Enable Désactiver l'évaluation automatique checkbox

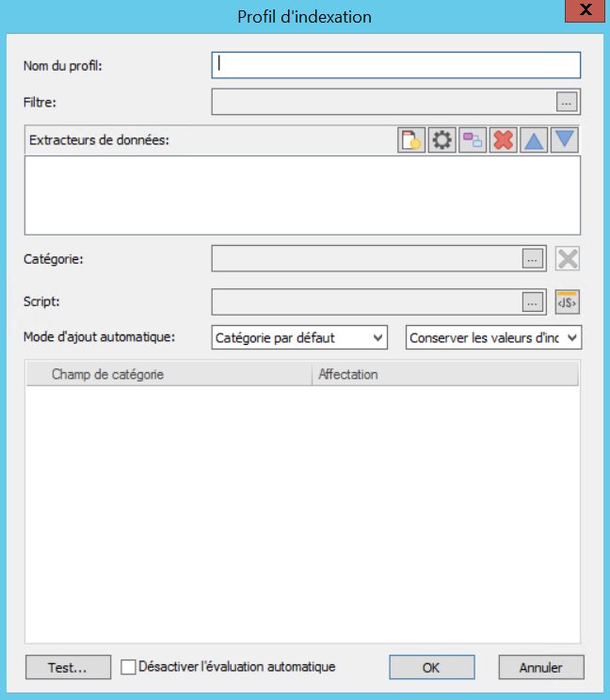129,667
